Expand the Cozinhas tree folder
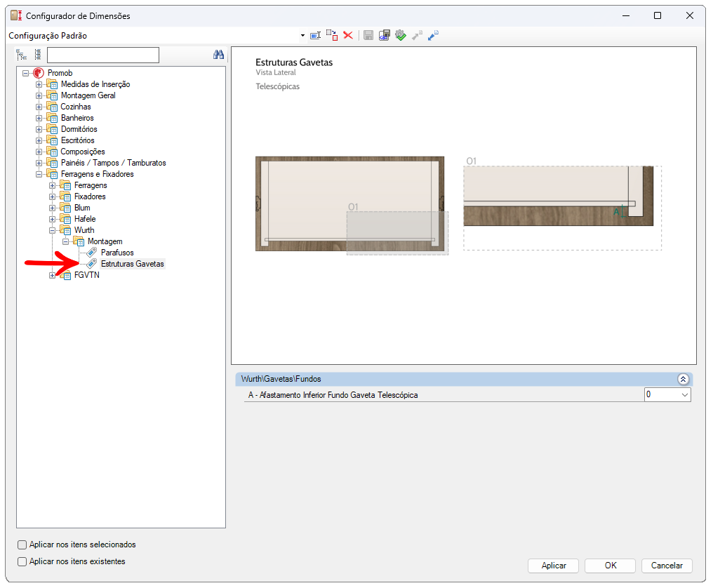This screenshot has height=588, width=713. tap(39, 107)
